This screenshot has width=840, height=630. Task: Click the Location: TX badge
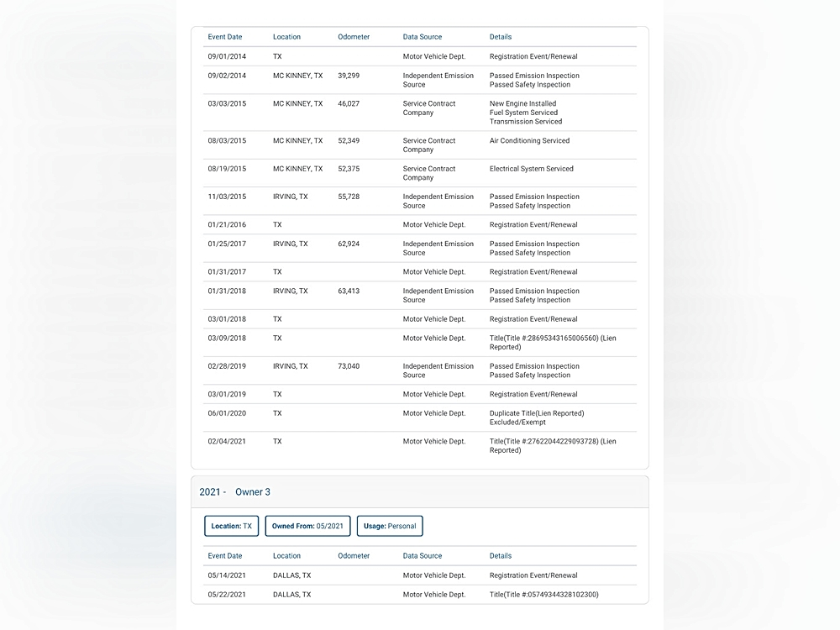point(231,526)
